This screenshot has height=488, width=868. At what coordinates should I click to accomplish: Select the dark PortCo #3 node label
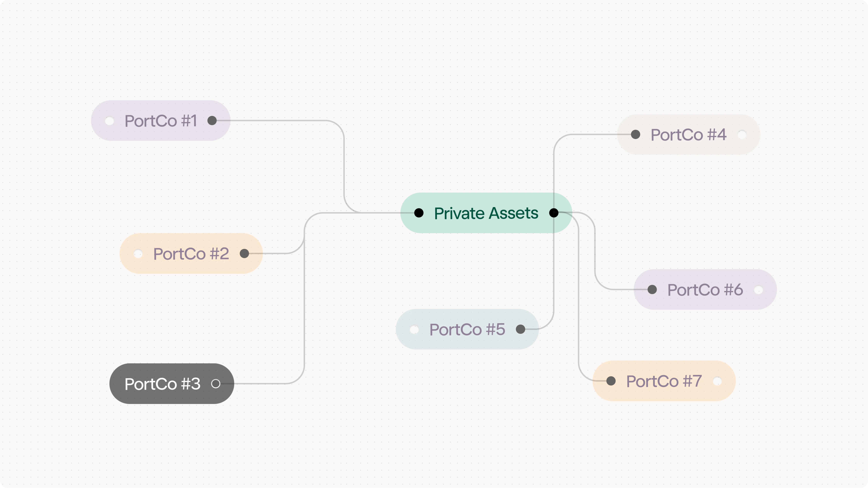pos(162,384)
